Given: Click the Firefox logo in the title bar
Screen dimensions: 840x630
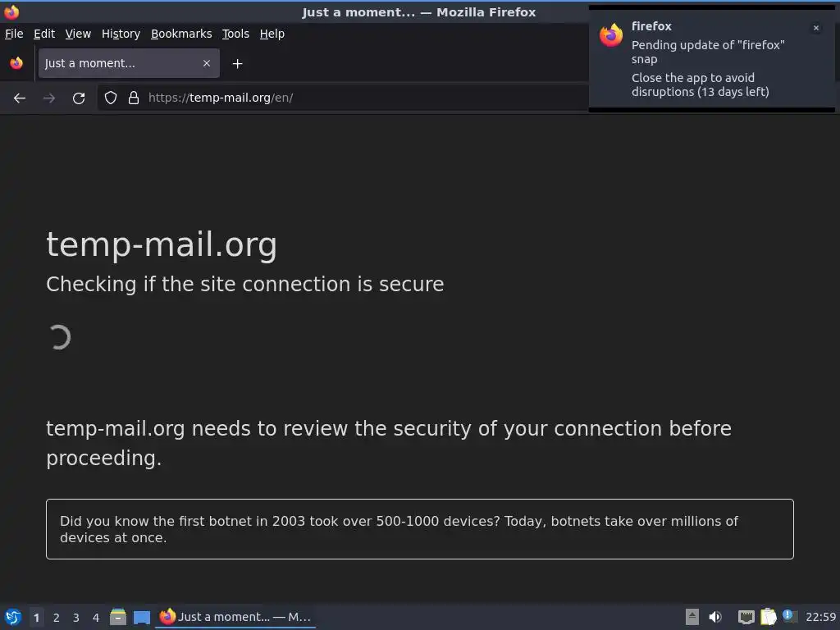Looking at the screenshot, I should click(11, 11).
